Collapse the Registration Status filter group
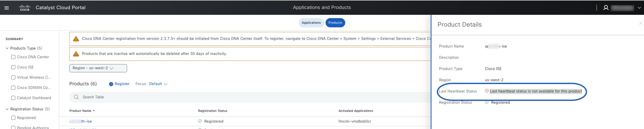Screen dimensions: 644x129 [7, 109]
